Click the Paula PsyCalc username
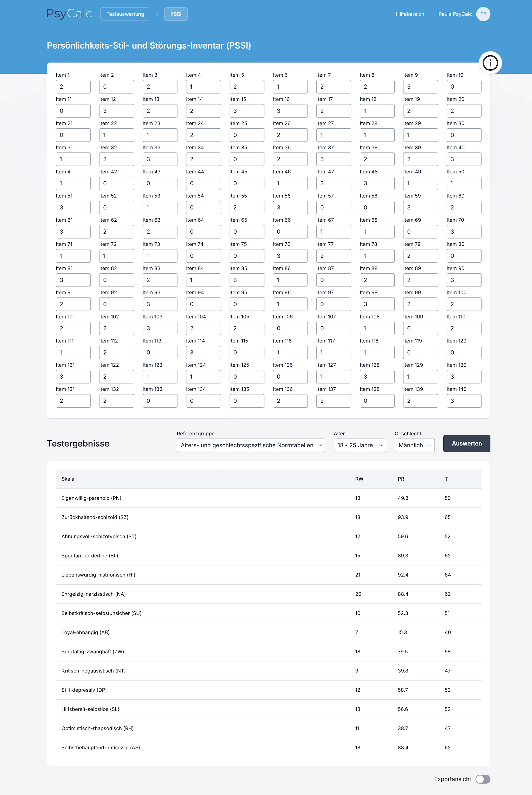532x795 pixels. [x=455, y=14]
